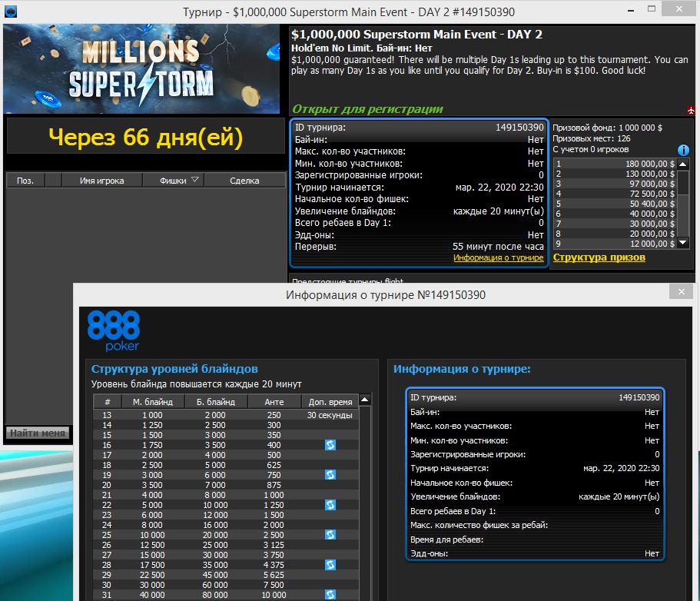Click 'Время для ребаев:' row in the info window
This screenshot has height=601, width=700.
[535, 540]
